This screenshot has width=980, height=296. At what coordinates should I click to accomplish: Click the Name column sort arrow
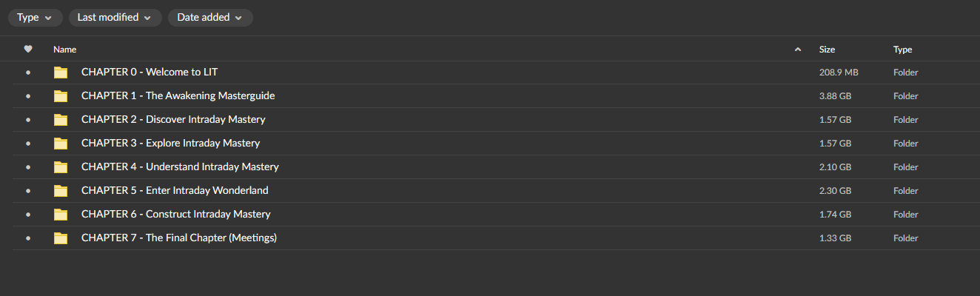point(797,50)
